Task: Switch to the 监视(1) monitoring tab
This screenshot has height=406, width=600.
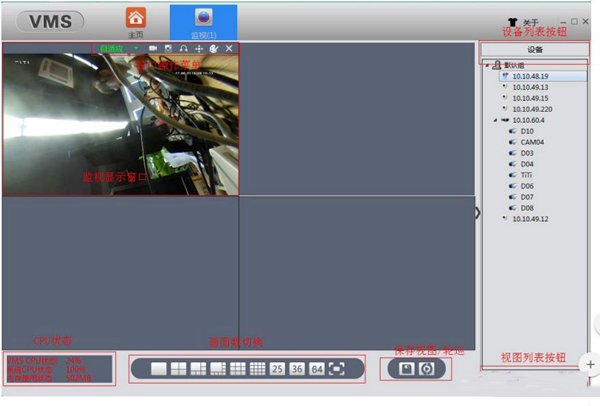Action: pyautogui.click(x=203, y=20)
